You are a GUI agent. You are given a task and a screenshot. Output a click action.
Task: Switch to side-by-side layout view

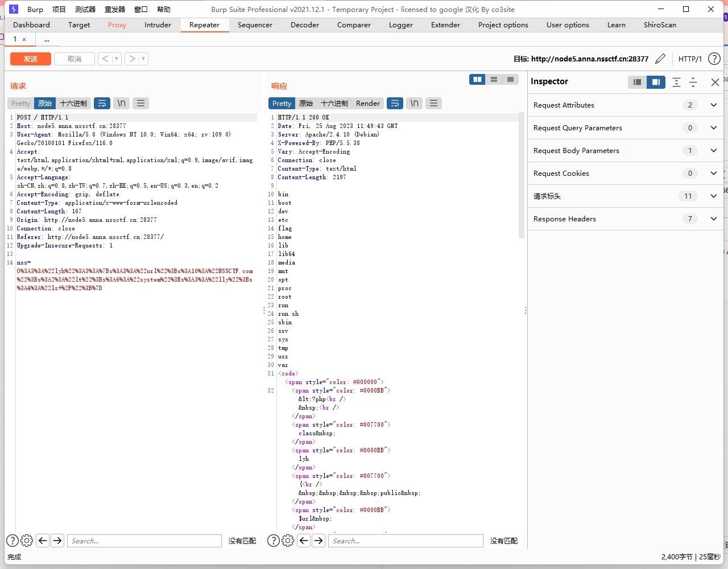pos(477,80)
